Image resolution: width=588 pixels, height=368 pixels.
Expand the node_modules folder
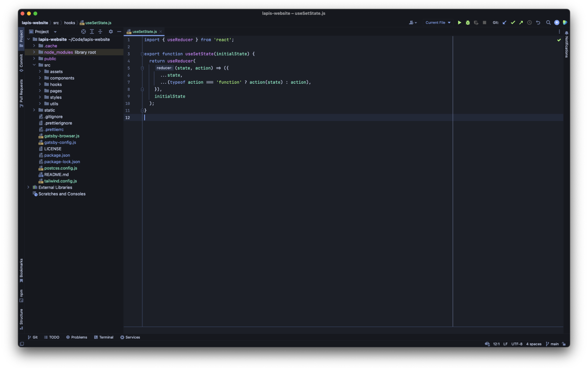click(x=34, y=52)
